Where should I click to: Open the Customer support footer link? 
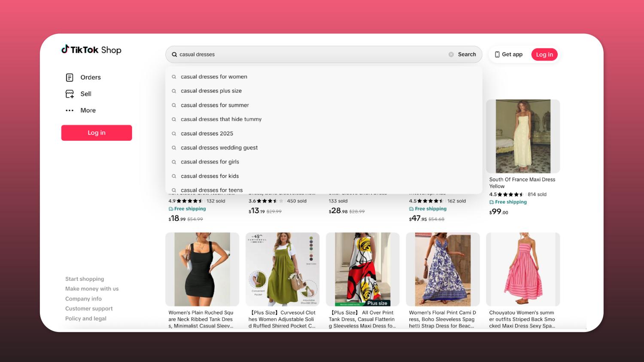point(89,308)
